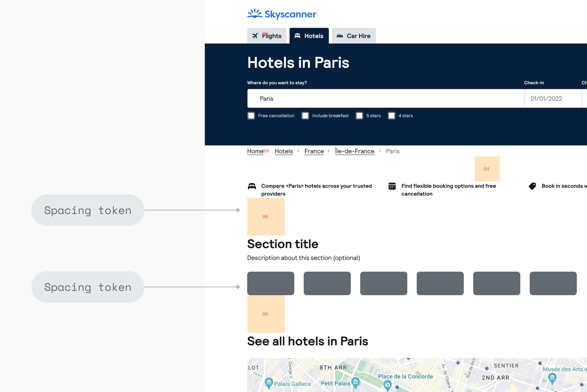Click "Find flexible booking options and free cancellation"
The width and height of the screenshot is (587, 392).
449,190
